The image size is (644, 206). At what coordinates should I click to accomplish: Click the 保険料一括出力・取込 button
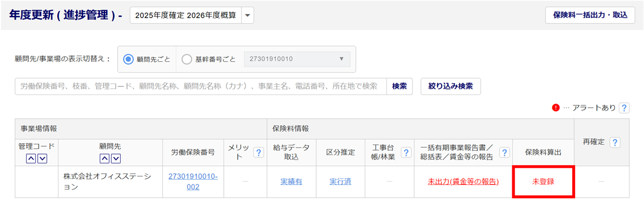[x=590, y=15]
